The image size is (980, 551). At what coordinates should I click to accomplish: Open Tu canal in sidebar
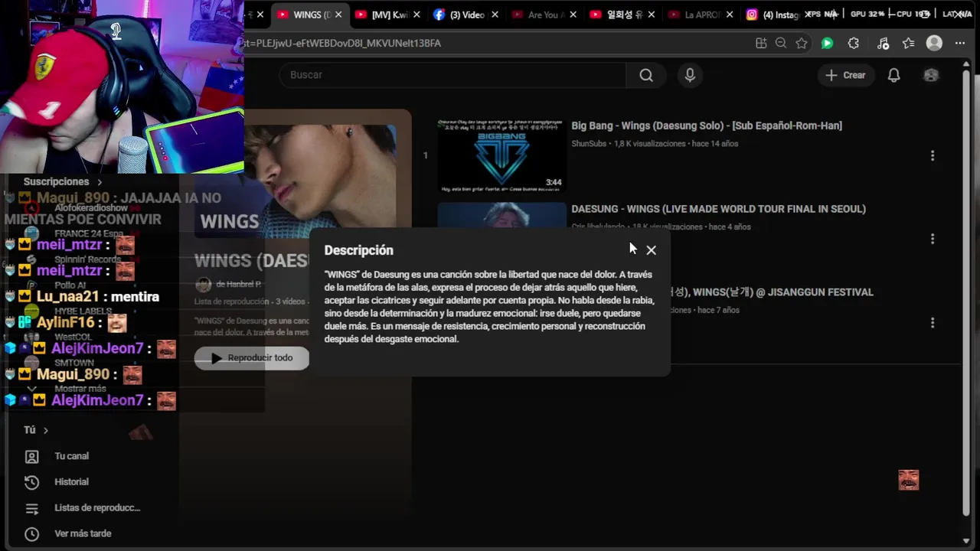click(71, 456)
